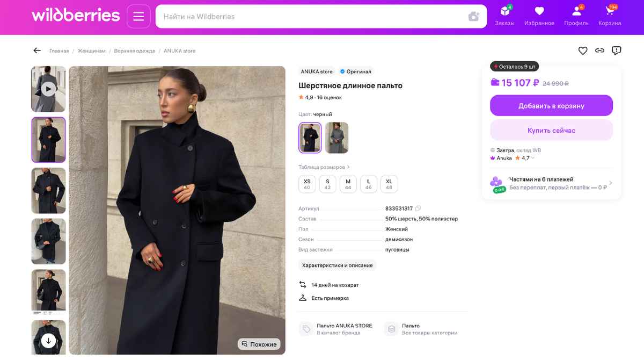The height and width of the screenshot is (360, 644).
Task: Click composition value 50% шерсть, 50% полиэстер
Action: tap(421, 219)
